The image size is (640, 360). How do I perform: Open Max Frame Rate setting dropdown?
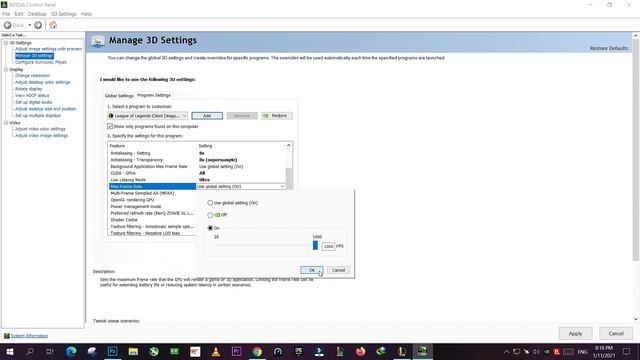click(x=282, y=187)
